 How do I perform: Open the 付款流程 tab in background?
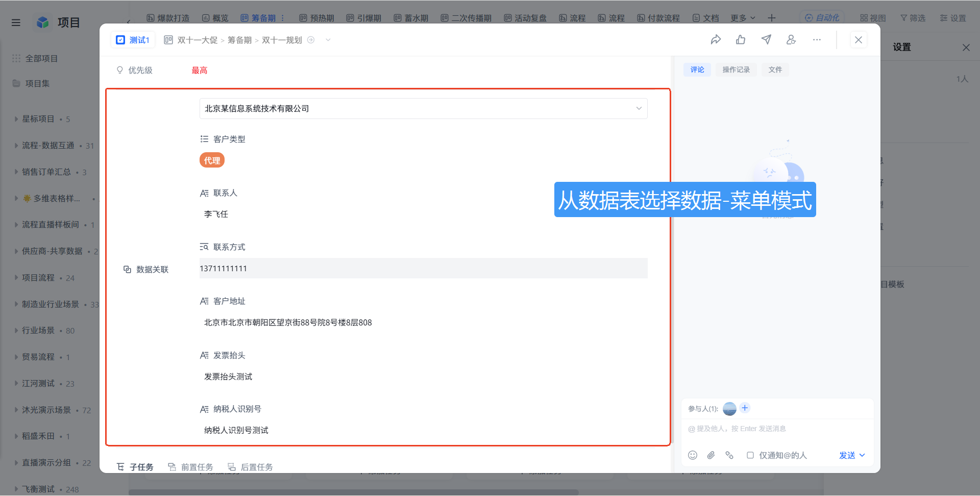pyautogui.click(x=658, y=18)
